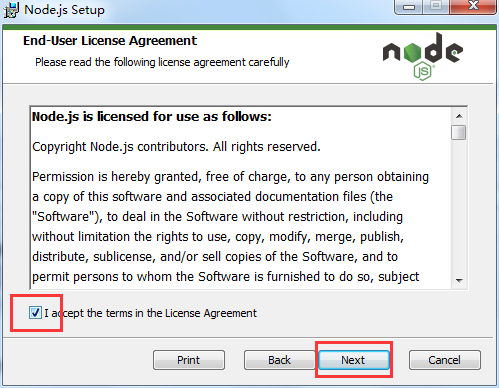Click the license scrollbar up arrow
The height and width of the screenshot is (388, 499).
point(459,116)
